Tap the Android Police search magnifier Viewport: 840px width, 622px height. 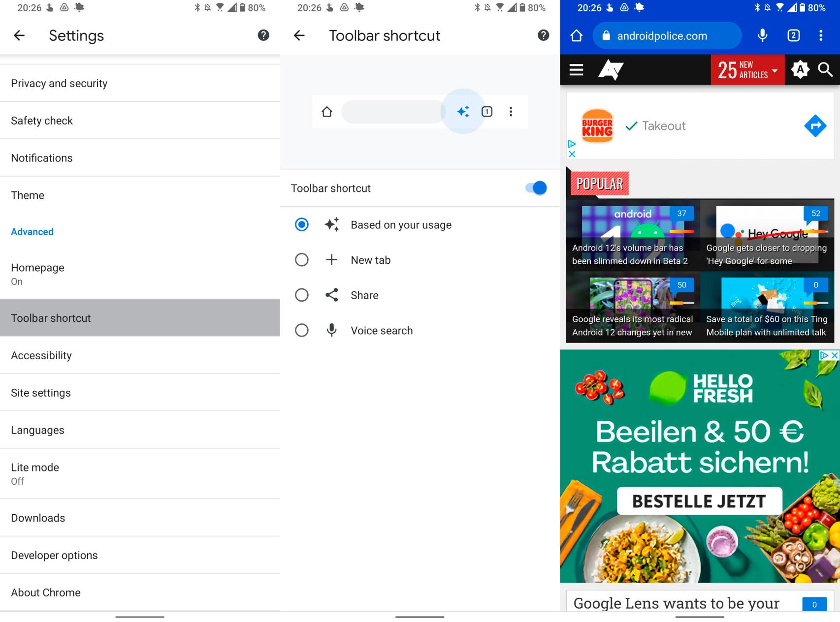[825, 70]
